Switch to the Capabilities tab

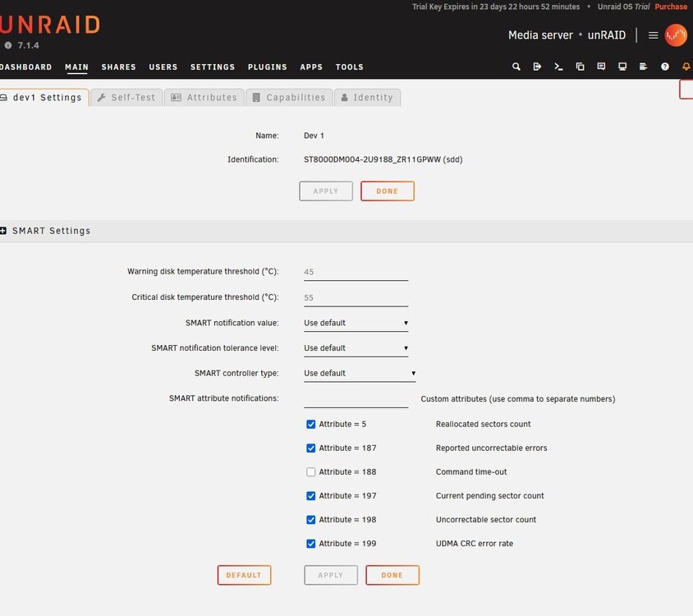pos(289,97)
